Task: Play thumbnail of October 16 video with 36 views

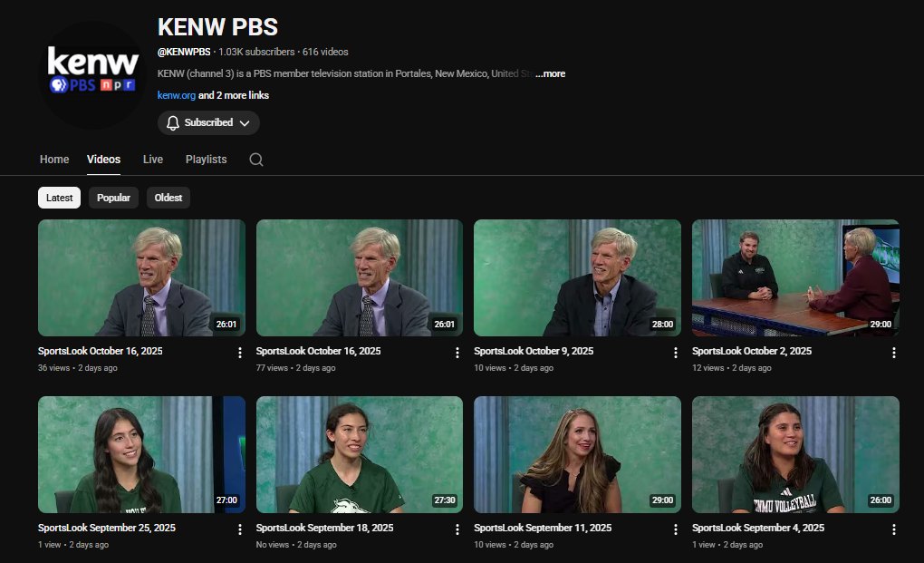Action: [x=141, y=277]
